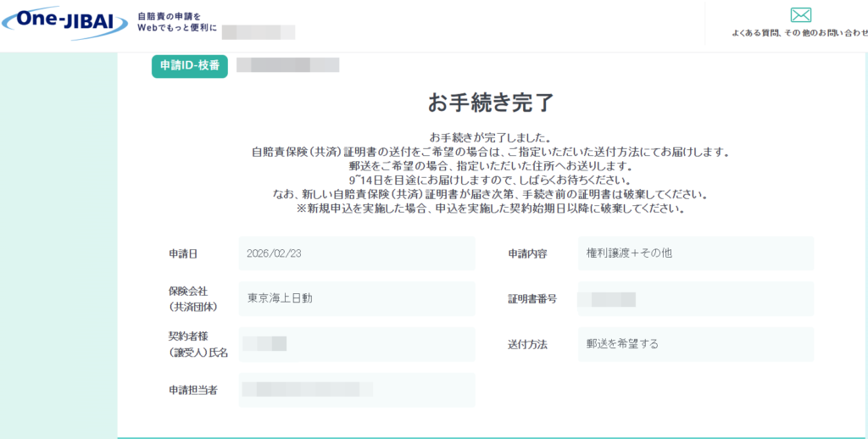Click the 東京海上日動 insurance company field
The image size is (868, 439).
(356, 298)
